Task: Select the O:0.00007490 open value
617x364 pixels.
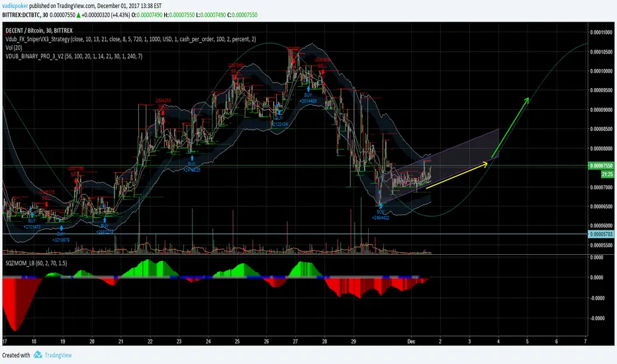Action: click(147, 15)
